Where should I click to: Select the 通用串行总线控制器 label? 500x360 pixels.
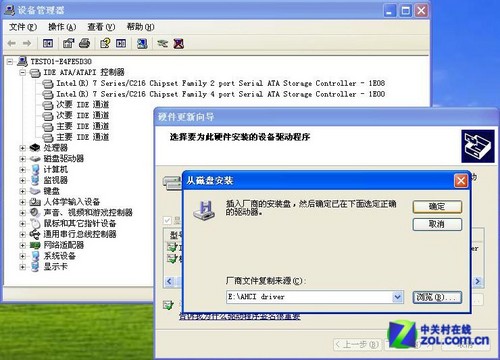pyautogui.click(x=80, y=234)
